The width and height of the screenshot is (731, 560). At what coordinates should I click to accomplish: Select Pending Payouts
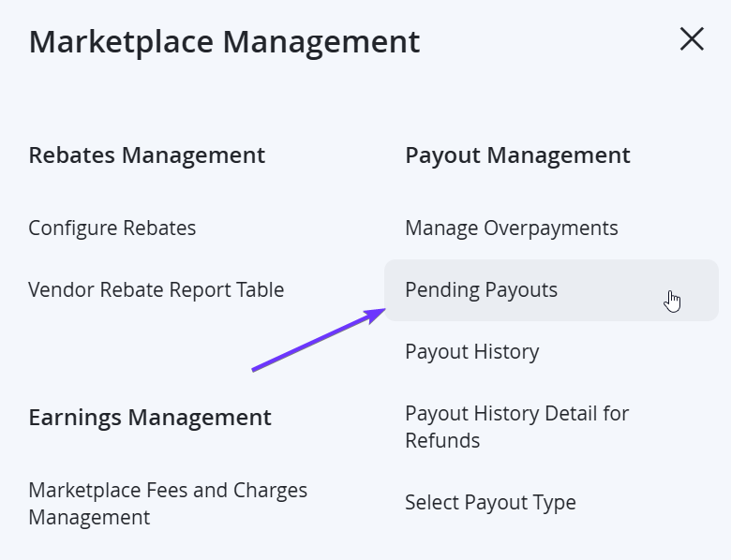point(551,290)
